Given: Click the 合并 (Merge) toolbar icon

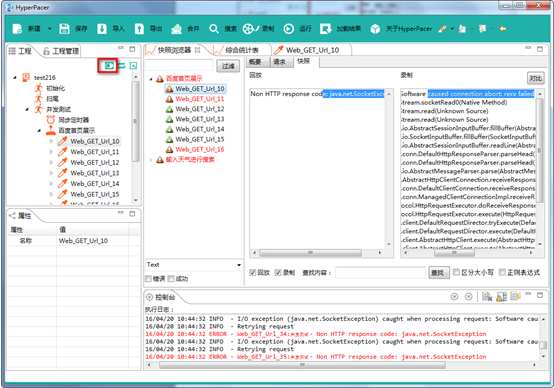Looking at the screenshot, I should click(x=176, y=29).
